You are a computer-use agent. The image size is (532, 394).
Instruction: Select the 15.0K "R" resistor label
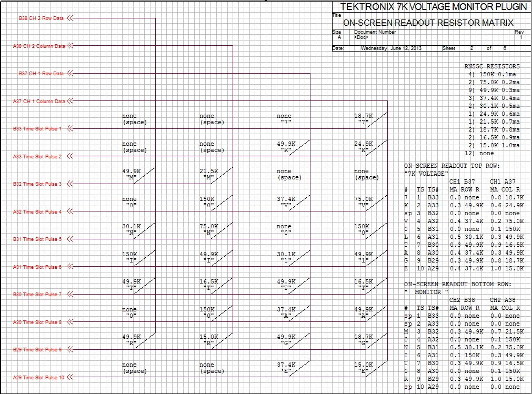209,340
